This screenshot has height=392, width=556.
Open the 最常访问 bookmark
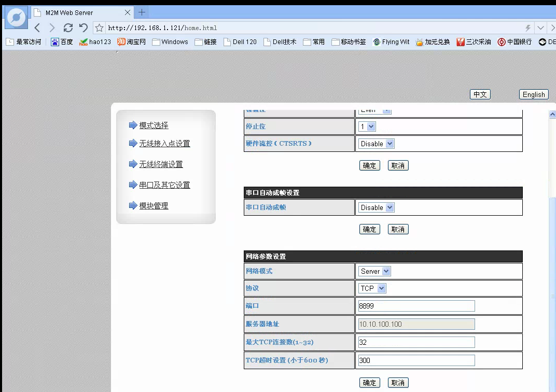24,42
